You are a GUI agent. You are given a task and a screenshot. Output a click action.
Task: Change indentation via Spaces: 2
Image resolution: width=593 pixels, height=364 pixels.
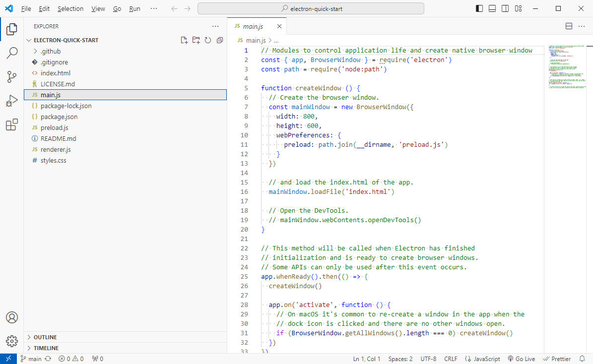click(400, 359)
